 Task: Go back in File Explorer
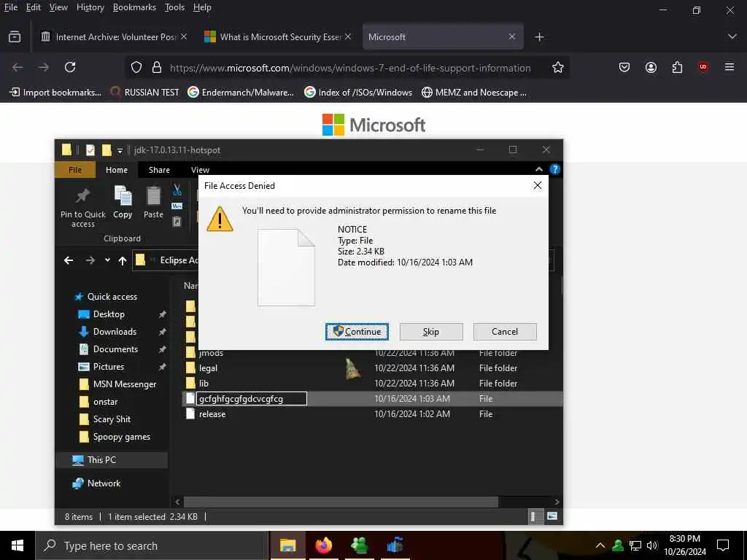[x=69, y=260]
